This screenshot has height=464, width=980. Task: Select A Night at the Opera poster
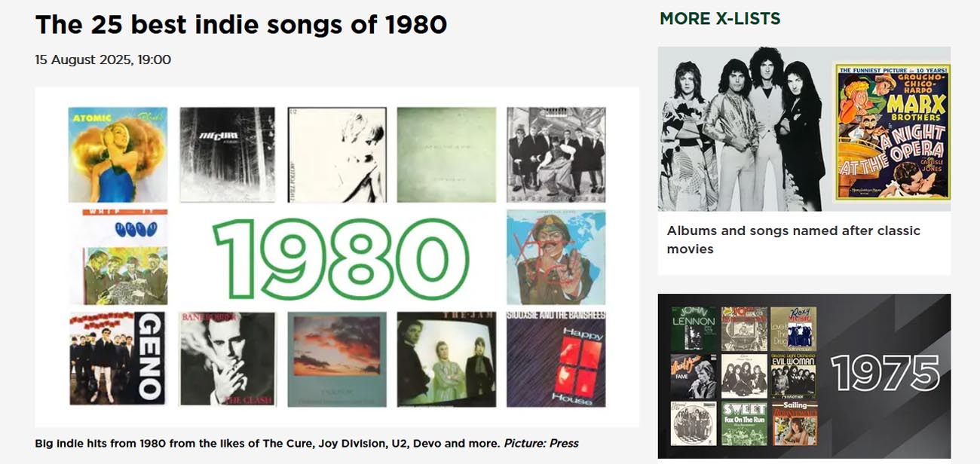[x=892, y=133]
